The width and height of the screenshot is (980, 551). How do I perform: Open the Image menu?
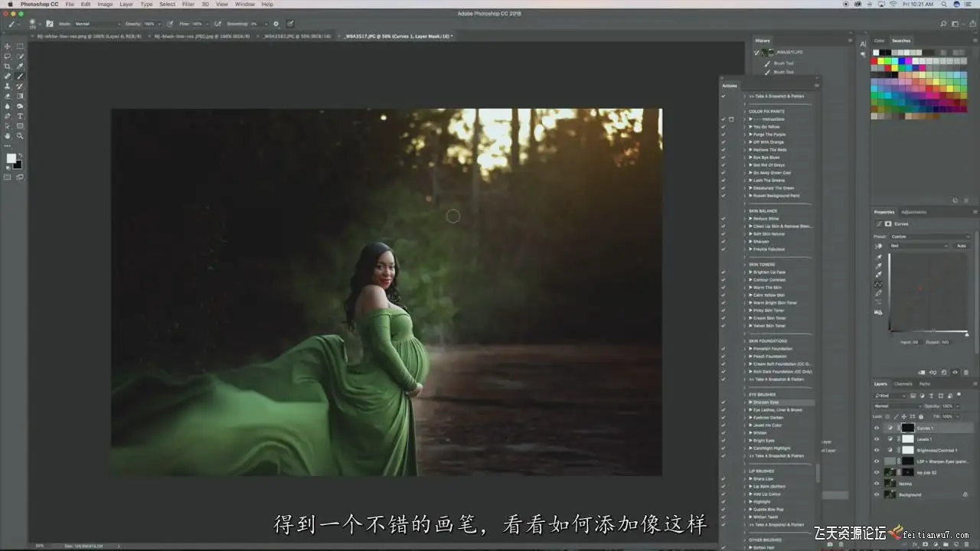(x=105, y=5)
